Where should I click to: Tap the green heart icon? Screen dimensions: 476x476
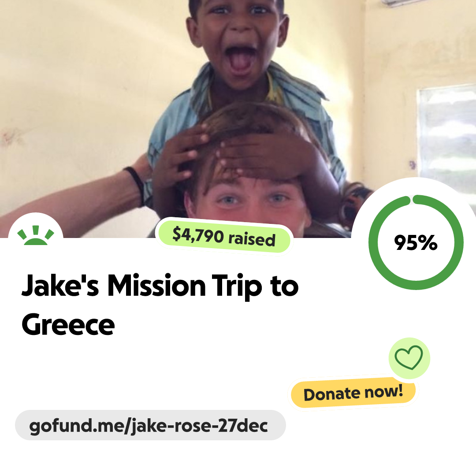(x=409, y=357)
